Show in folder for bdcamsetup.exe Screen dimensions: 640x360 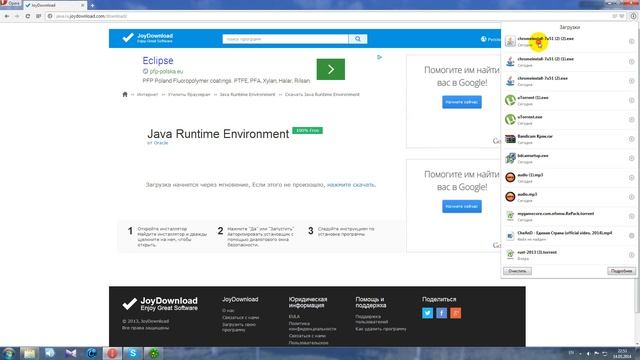click(x=631, y=158)
